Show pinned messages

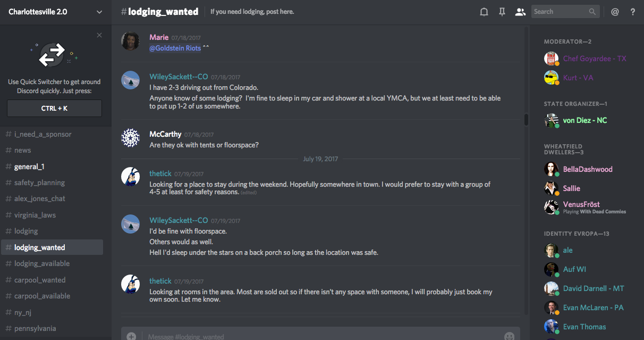click(x=502, y=12)
